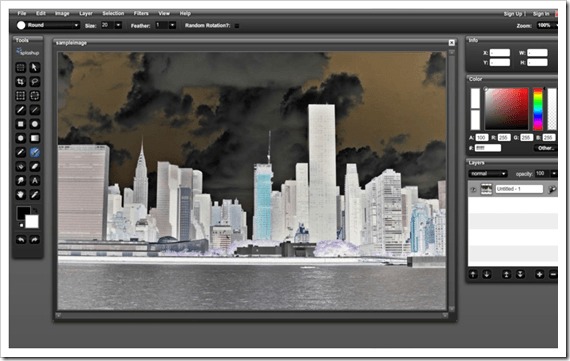Image resolution: width=570 pixels, height=361 pixels.
Task: Pick a color in the red gradient square
Action: [x=506, y=109]
